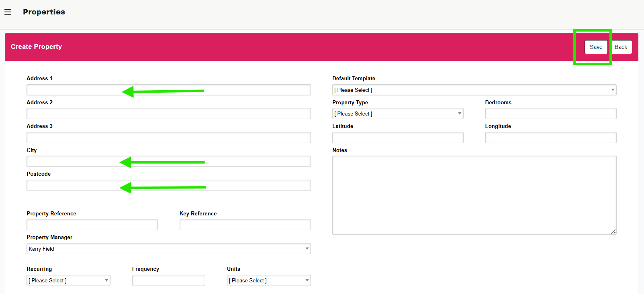Click inside the Notes text area
The image size is (644, 294).
[x=474, y=195]
